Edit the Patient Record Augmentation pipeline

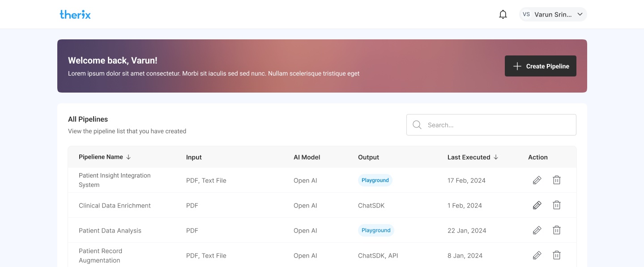pyautogui.click(x=537, y=255)
